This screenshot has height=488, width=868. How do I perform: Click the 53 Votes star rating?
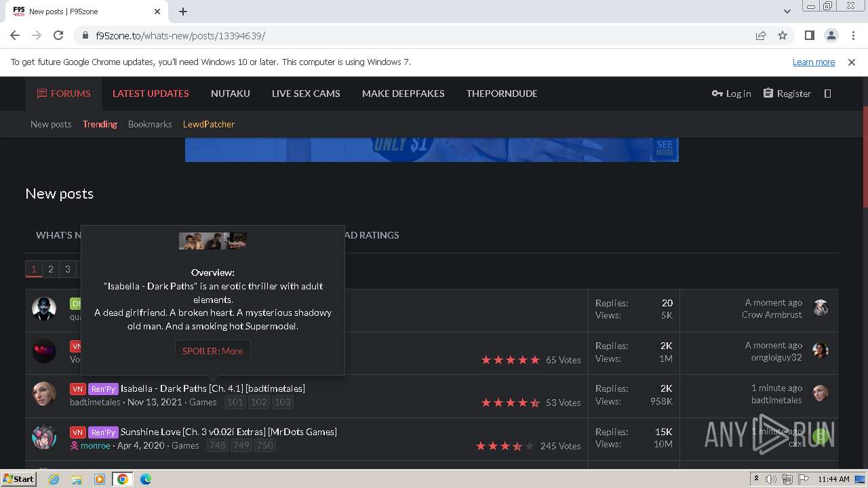[x=511, y=403]
